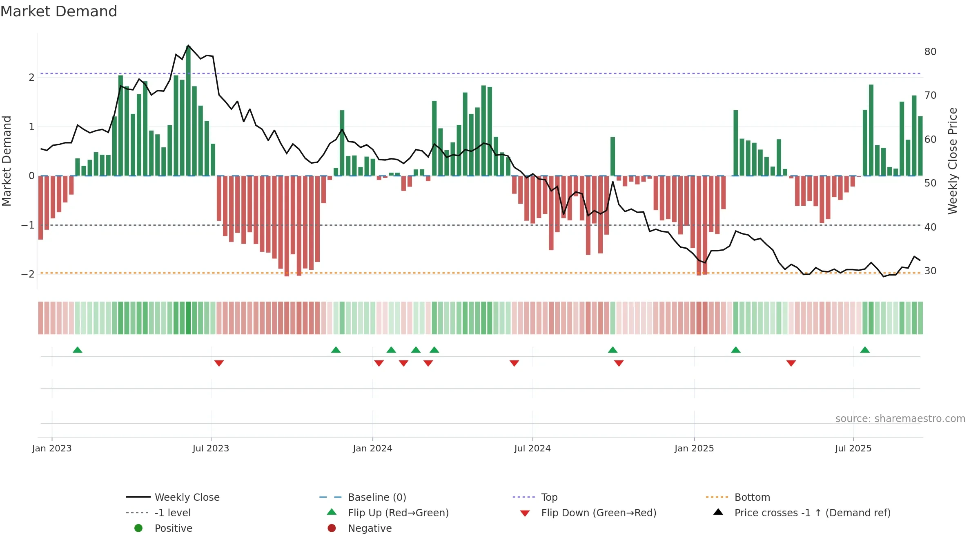This screenshot has height=551, width=980.
Task: Click the green bar spike near October 2024
Action: click(613, 156)
